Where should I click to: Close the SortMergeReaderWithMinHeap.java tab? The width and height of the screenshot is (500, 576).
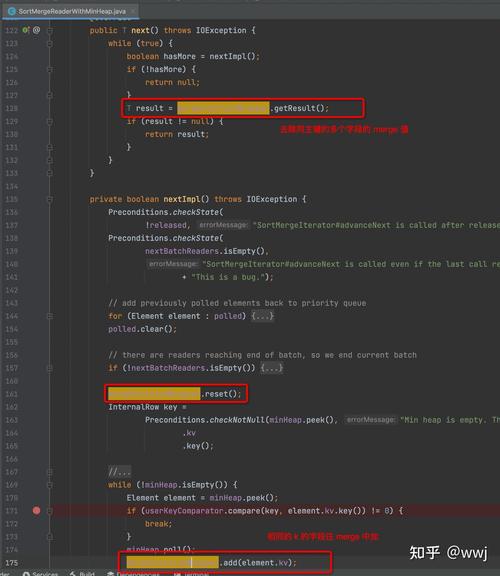coord(133,11)
